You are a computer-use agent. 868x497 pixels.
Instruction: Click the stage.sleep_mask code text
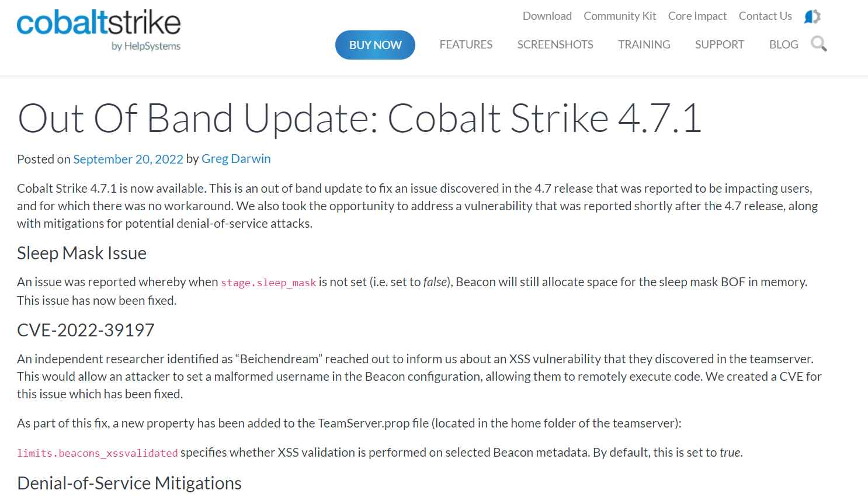click(268, 283)
